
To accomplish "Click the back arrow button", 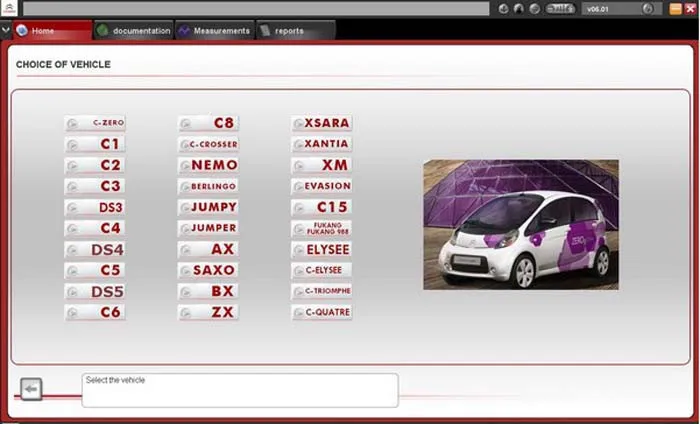I will [31, 389].
